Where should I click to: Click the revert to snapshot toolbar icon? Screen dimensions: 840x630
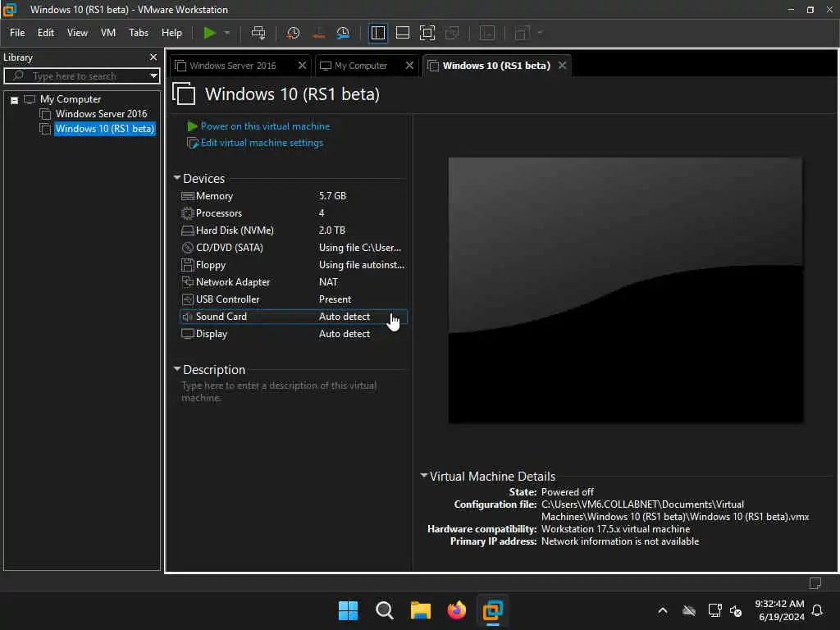pyautogui.click(x=318, y=33)
